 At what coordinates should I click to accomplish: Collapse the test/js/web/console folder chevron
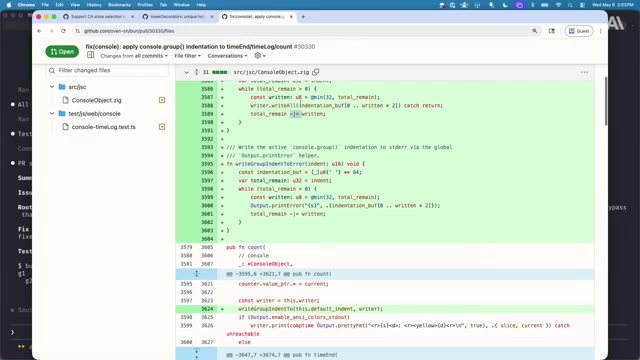pyautogui.click(x=52, y=113)
